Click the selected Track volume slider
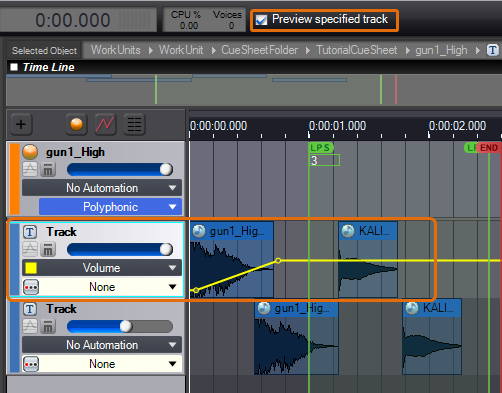Viewport: 502px width, 393px height. click(120, 249)
